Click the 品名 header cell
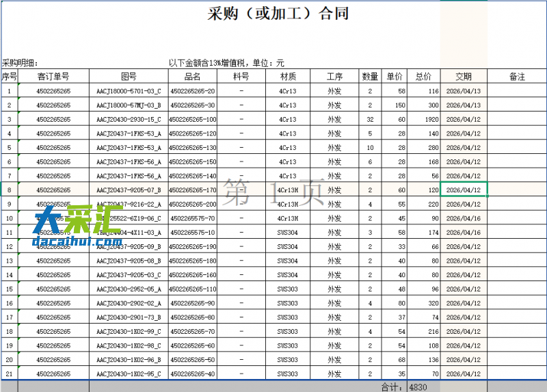Screen dimensions: 547x392 (193, 77)
